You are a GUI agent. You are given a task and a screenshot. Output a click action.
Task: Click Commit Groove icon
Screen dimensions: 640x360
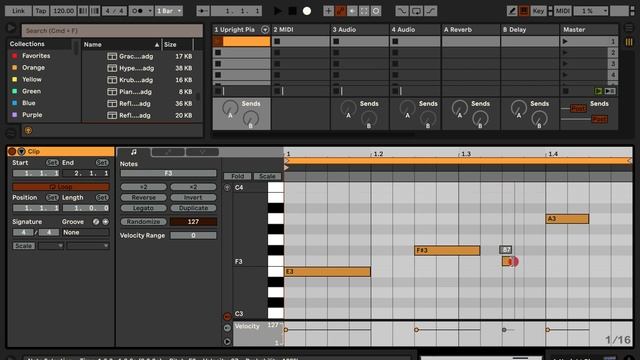coord(105,222)
